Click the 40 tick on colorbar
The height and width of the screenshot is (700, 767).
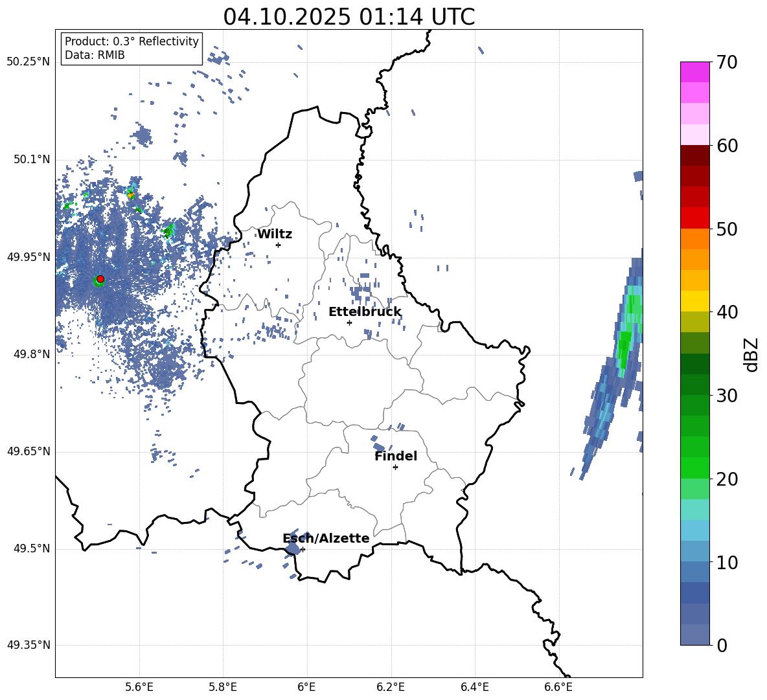tap(727, 312)
